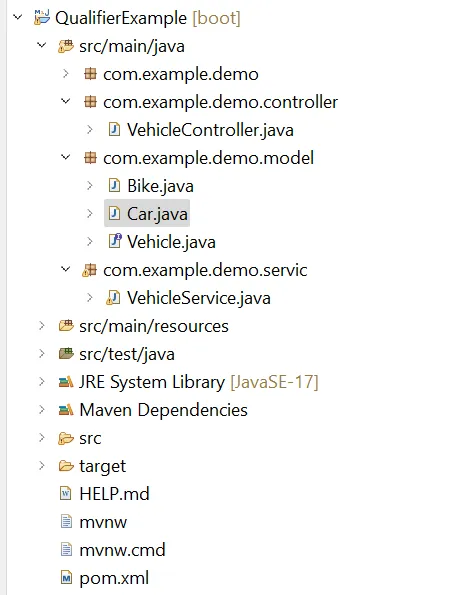Click the pom.xml Maven file icon
The width and height of the screenshot is (472, 595).
pyautogui.click(x=66, y=578)
